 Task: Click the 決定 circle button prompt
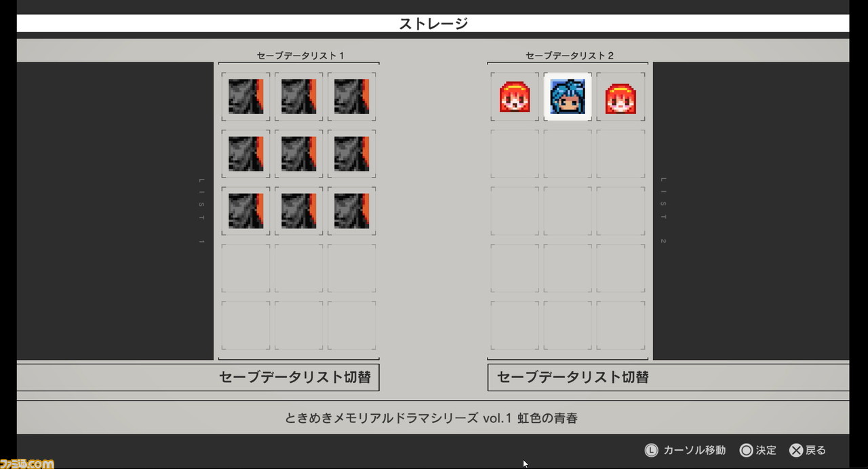point(758,450)
